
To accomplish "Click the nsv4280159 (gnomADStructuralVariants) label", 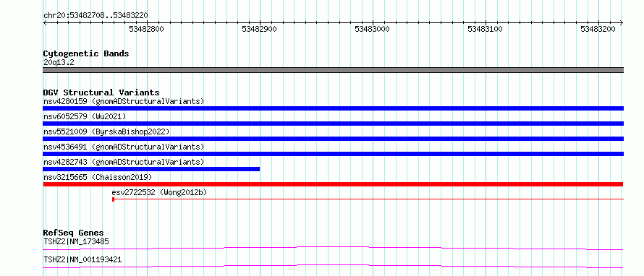I will (124, 101).
